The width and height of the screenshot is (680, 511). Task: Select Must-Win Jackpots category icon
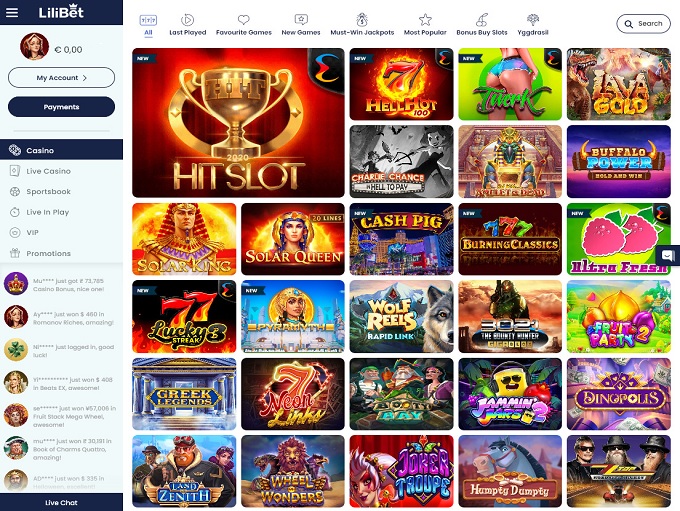362,20
